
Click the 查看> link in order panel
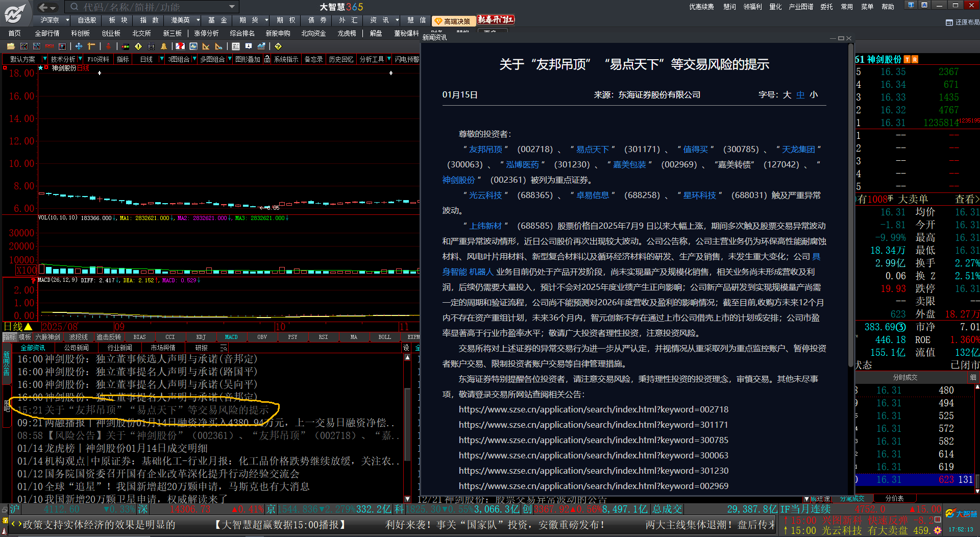[x=967, y=199]
